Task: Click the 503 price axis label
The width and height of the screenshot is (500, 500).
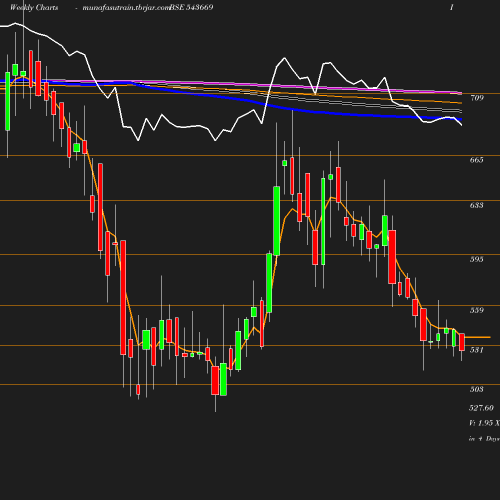Action: [x=477, y=389]
